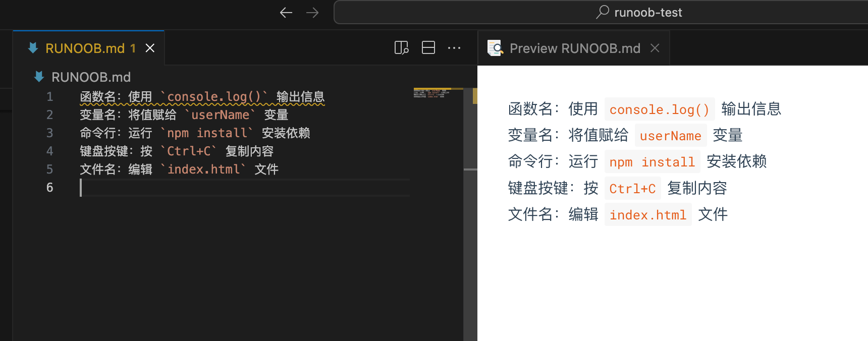Click the magnifier icon in command center

(603, 12)
